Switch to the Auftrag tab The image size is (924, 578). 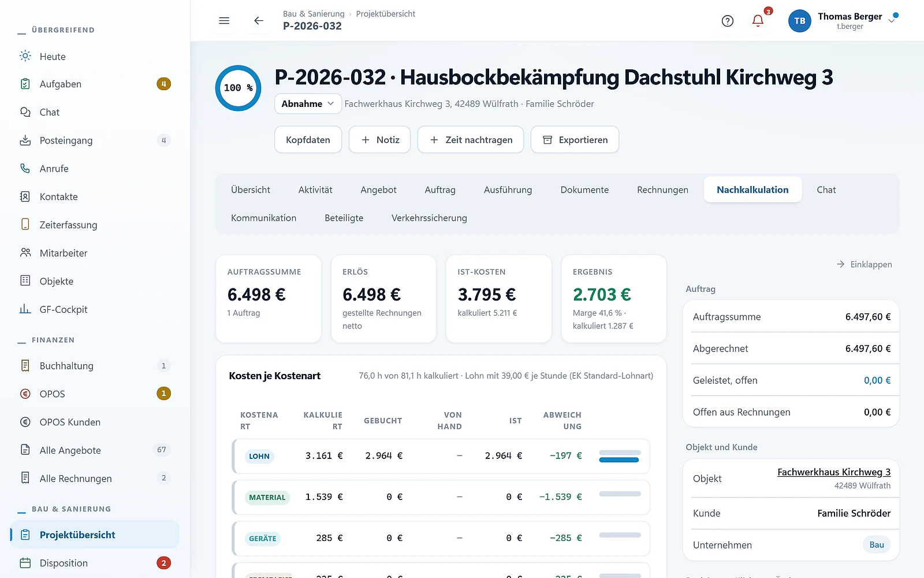tap(440, 190)
